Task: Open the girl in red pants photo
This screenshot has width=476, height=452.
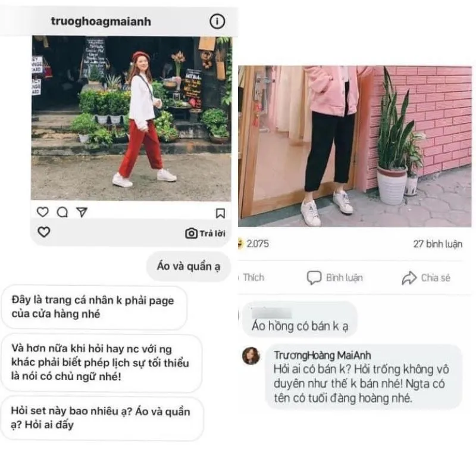Action: pyautogui.click(x=131, y=118)
